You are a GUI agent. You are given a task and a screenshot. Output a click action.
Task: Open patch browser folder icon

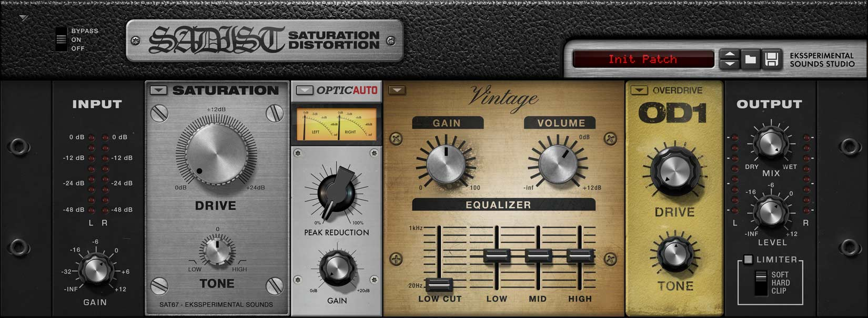coord(751,59)
